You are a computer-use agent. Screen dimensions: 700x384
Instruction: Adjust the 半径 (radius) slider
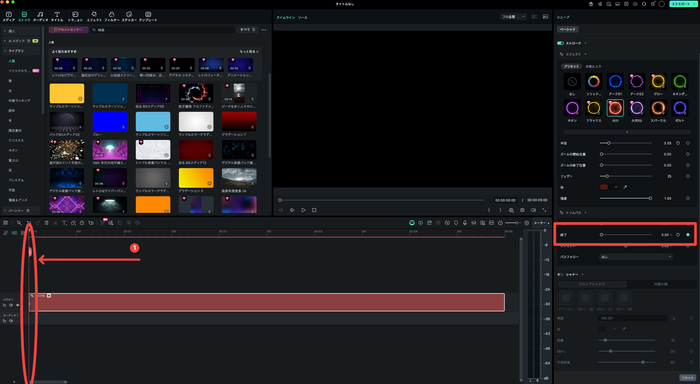625,143
